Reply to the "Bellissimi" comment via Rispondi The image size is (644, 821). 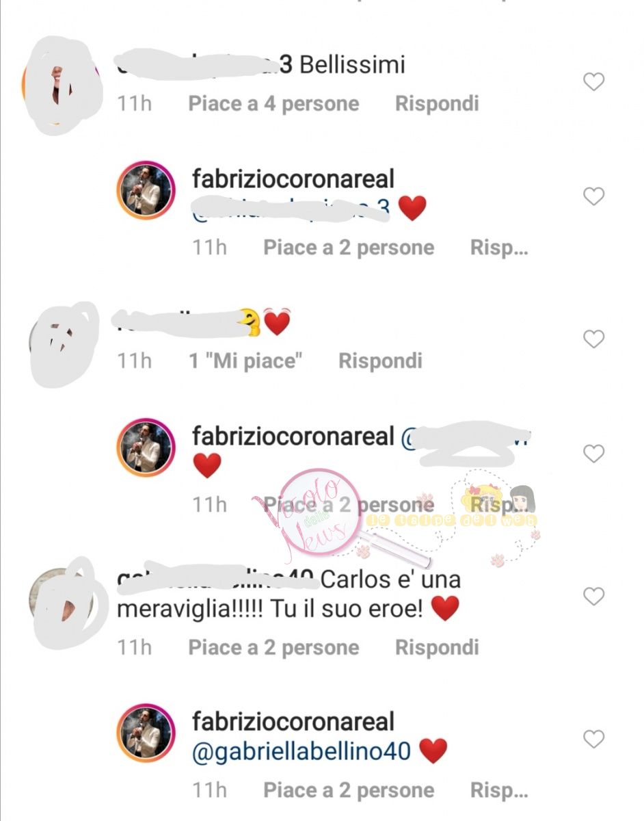coord(437,104)
